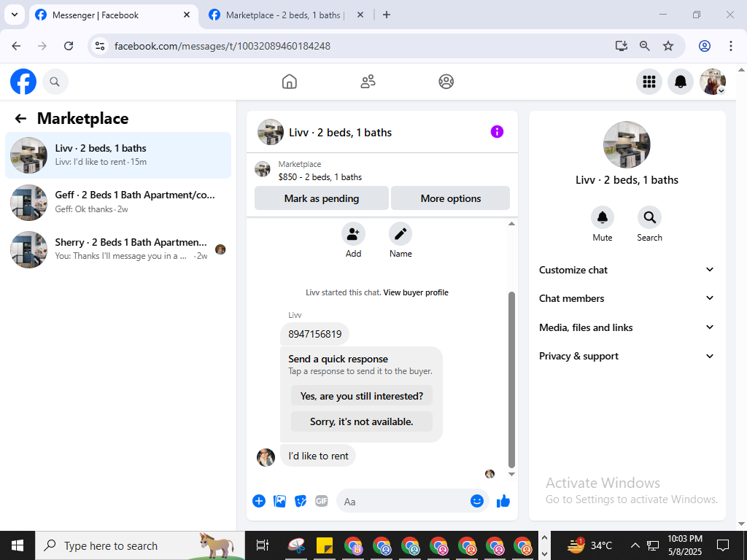Screen dimensions: 747x560
Task: Expand Media, files and links section
Action: tap(627, 327)
